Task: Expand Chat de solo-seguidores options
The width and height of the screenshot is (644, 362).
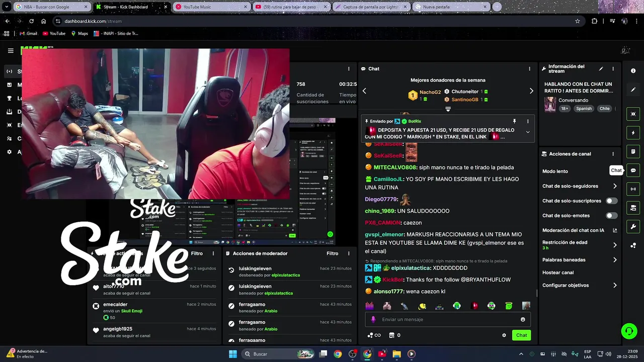Action: pos(615,186)
